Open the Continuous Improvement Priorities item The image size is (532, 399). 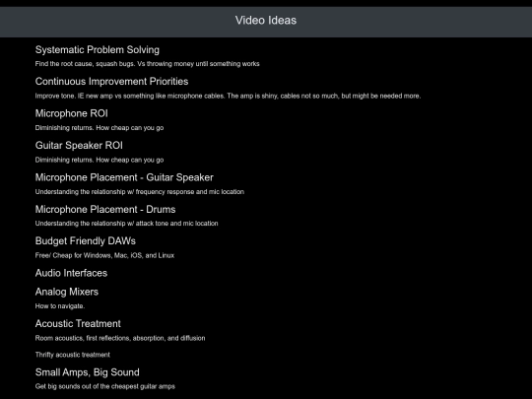[x=111, y=82]
